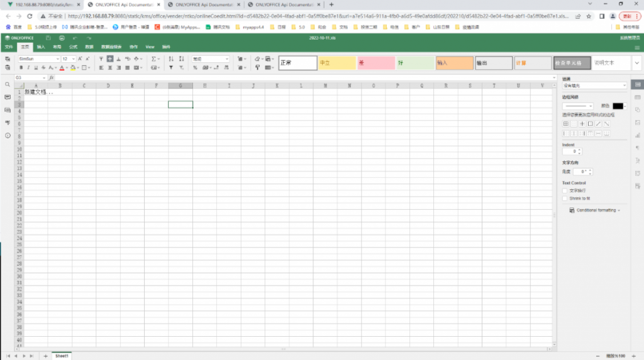Click the percent style number format icon
Image resolution: width=644 pixels, height=360 pixels.
point(196,67)
